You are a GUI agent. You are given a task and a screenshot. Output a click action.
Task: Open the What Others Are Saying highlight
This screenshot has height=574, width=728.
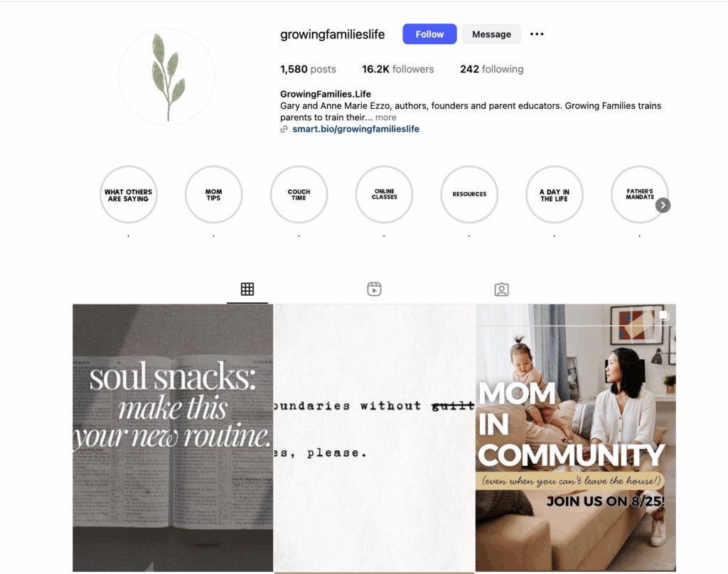128,194
